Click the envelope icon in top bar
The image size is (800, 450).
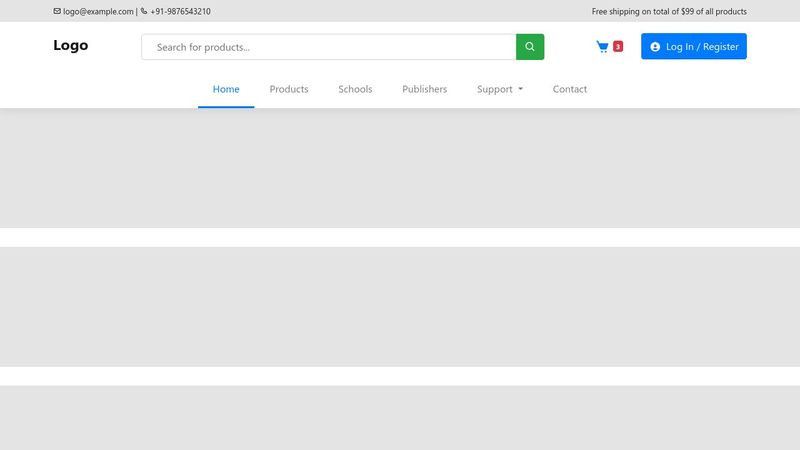[x=57, y=12]
